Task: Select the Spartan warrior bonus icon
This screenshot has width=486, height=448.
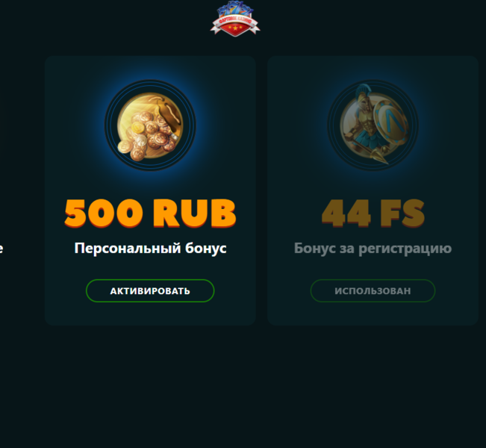Action: click(373, 125)
